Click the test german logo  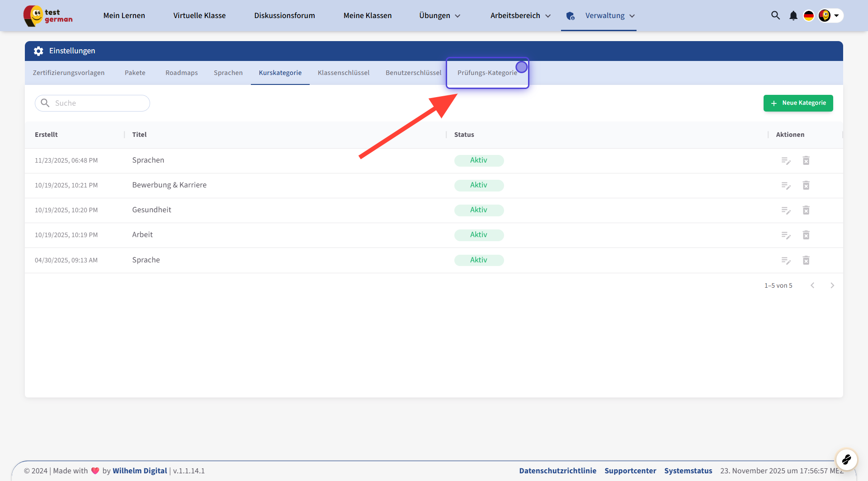[x=48, y=16]
